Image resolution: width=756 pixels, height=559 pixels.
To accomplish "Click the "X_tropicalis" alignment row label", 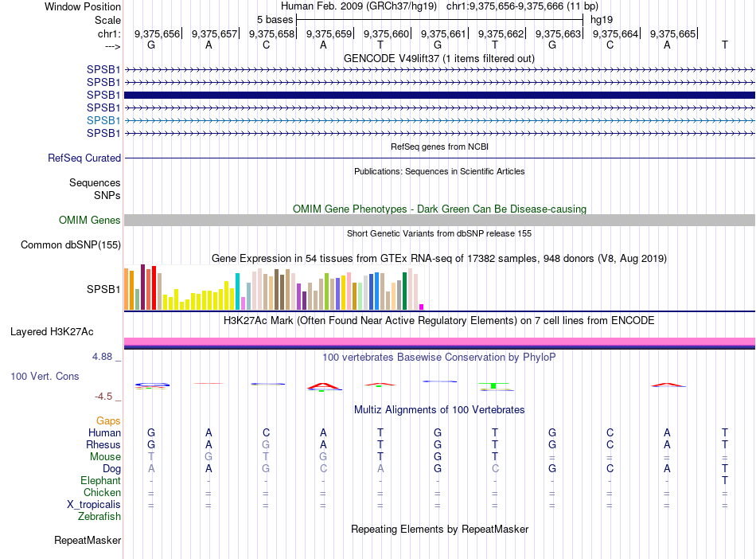I will point(94,505).
